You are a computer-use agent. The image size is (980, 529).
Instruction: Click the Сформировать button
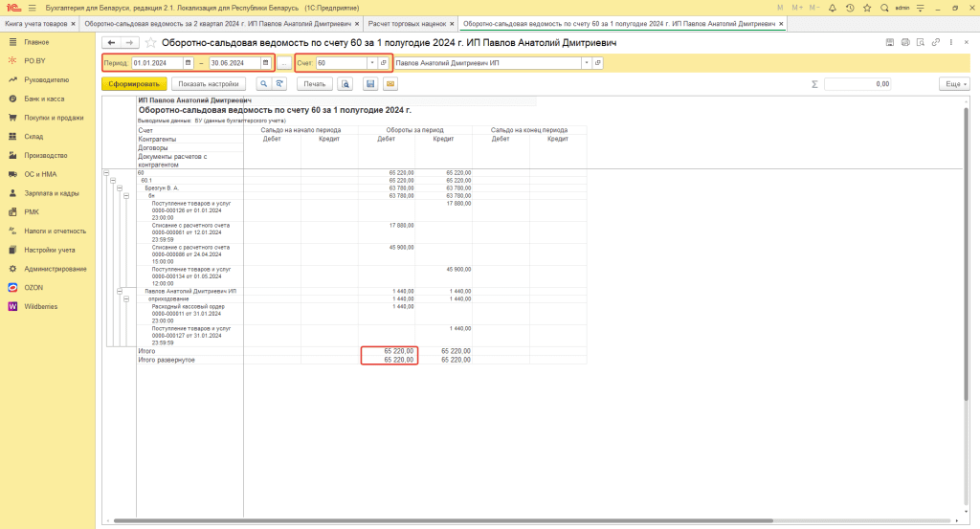(134, 83)
